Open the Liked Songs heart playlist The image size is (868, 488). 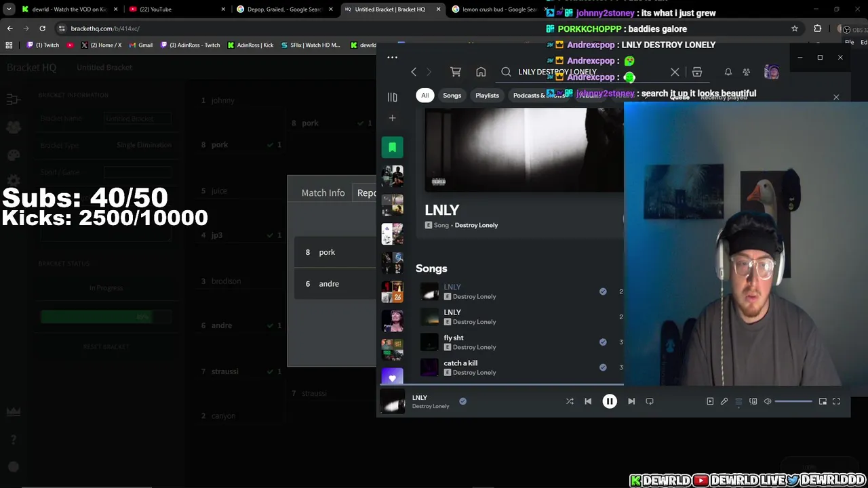(392, 377)
